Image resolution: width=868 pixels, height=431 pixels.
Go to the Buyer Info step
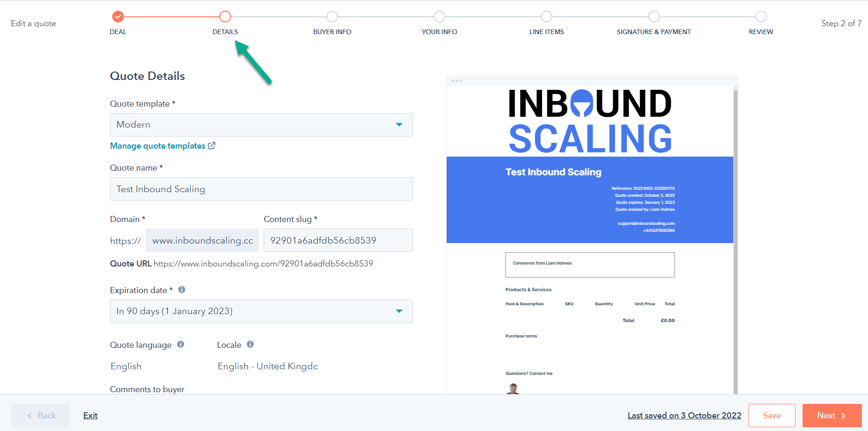[x=332, y=17]
